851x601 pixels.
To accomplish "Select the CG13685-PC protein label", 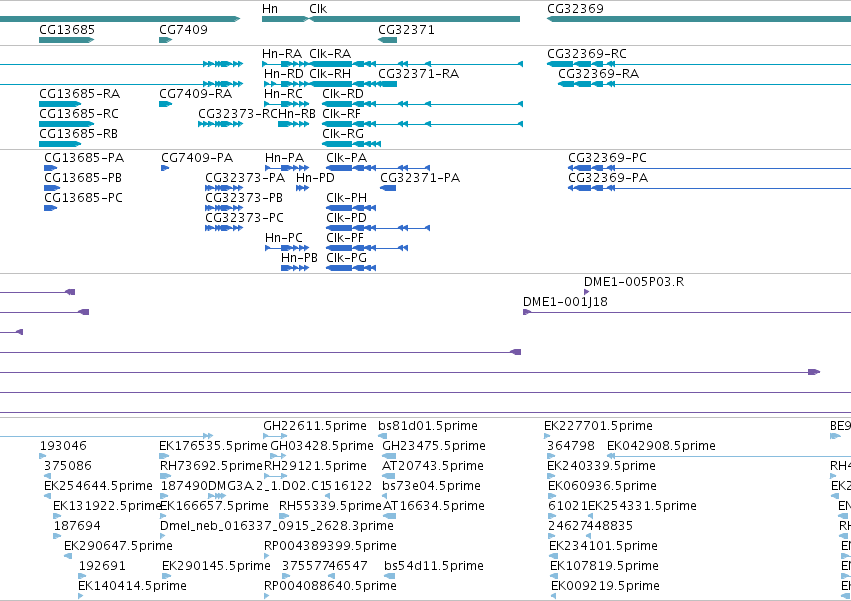I will click(x=84, y=198).
